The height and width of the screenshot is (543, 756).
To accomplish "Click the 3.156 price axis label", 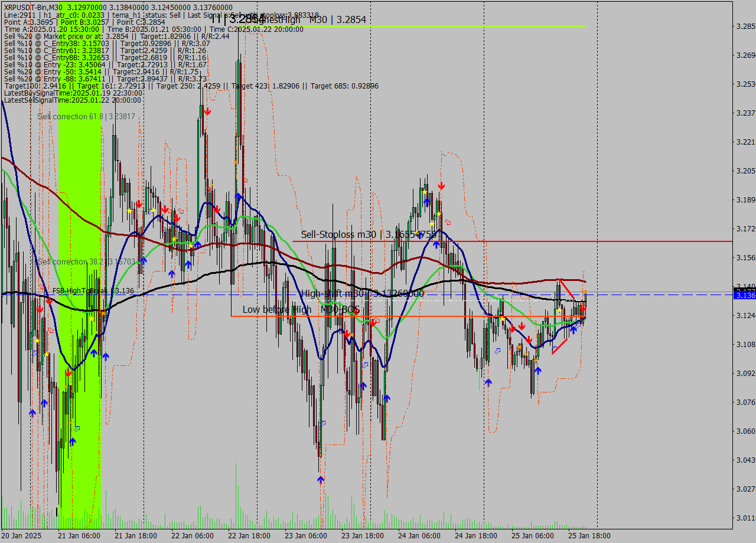I will coord(745,257).
